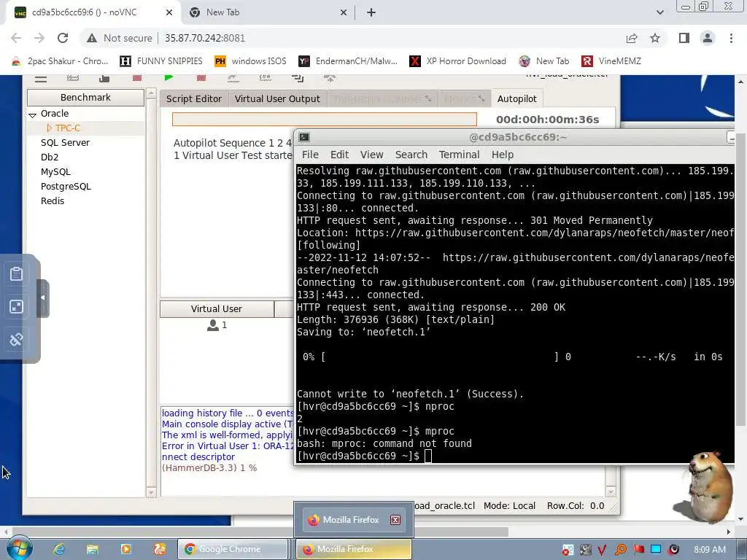Open the terminal File menu
This screenshot has height=560, width=747.
310,155
